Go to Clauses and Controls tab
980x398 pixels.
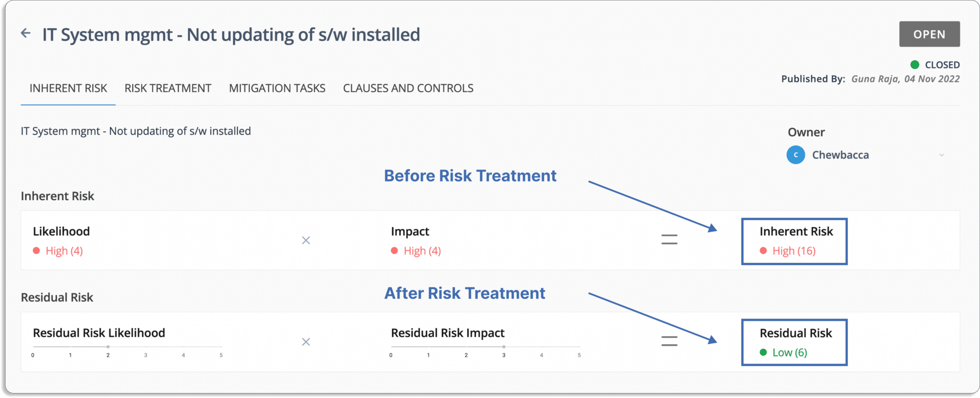pos(408,88)
